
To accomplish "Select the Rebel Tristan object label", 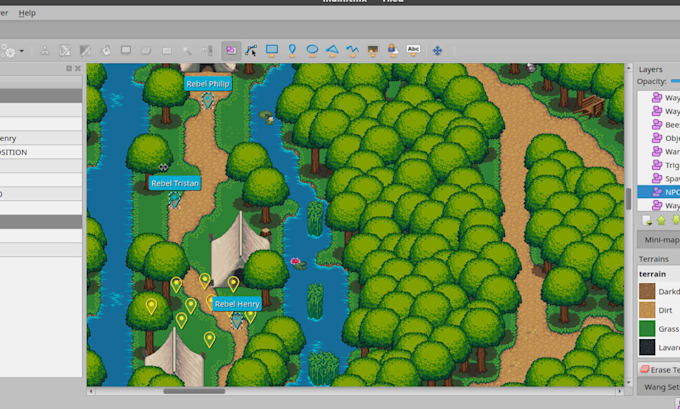I will click(x=175, y=183).
